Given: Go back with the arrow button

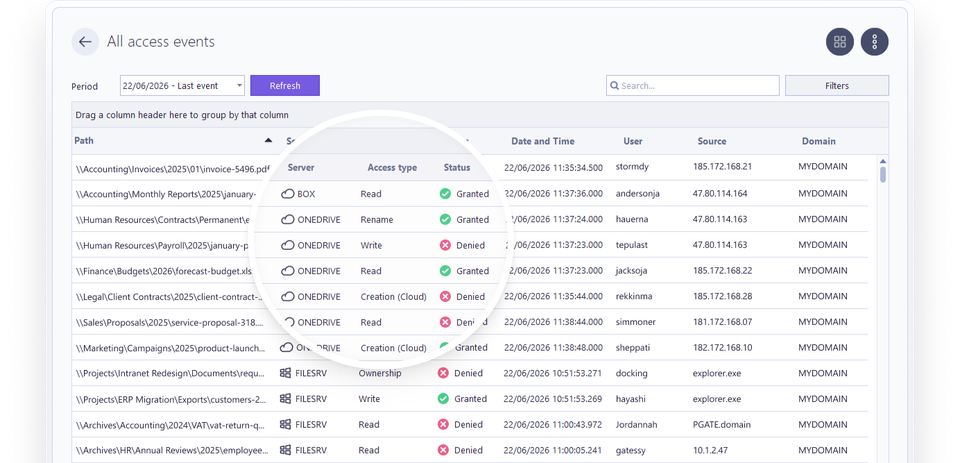Looking at the screenshot, I should (x=85, y=42).
